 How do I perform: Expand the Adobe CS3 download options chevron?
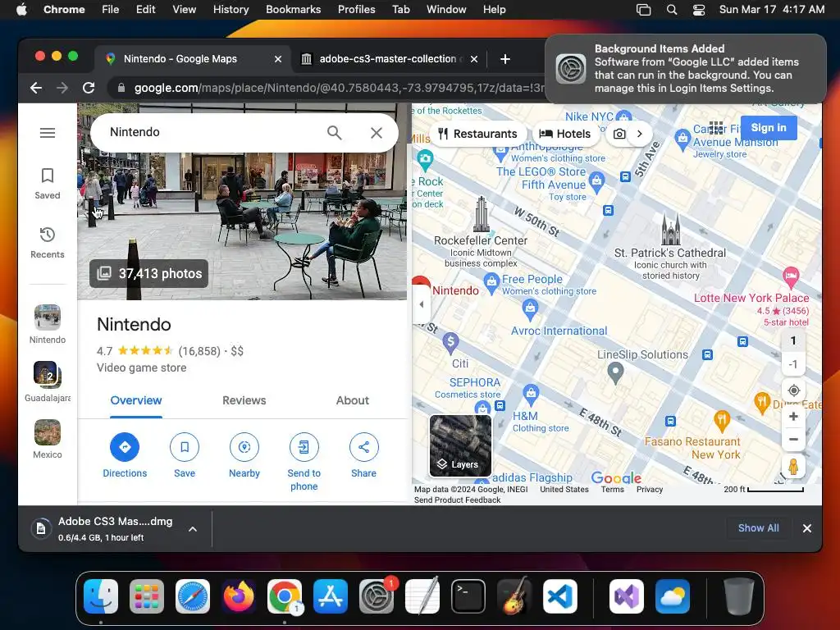tap(192, 529)
